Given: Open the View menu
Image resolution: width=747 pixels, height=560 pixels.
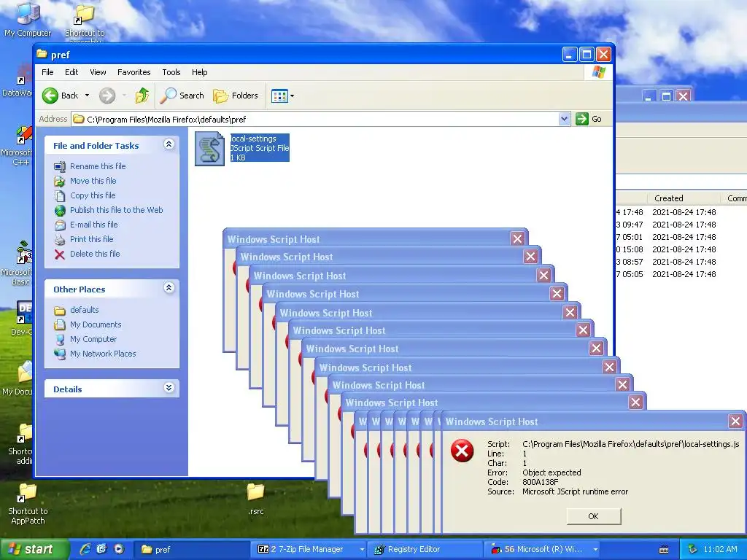Looking at the screenshot, I should (x=98, y=72).
